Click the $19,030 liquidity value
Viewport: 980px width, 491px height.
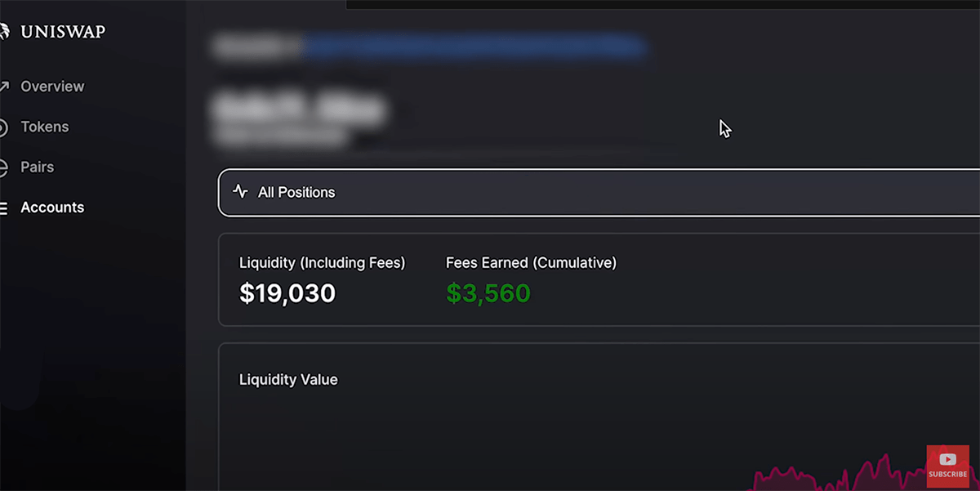click(x=287, y=293)
